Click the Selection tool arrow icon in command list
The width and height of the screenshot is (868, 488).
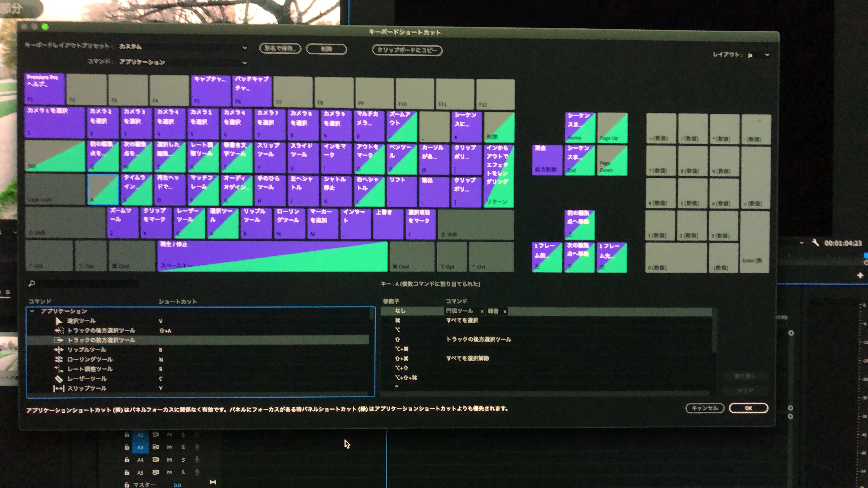click(x=59, y=321)
